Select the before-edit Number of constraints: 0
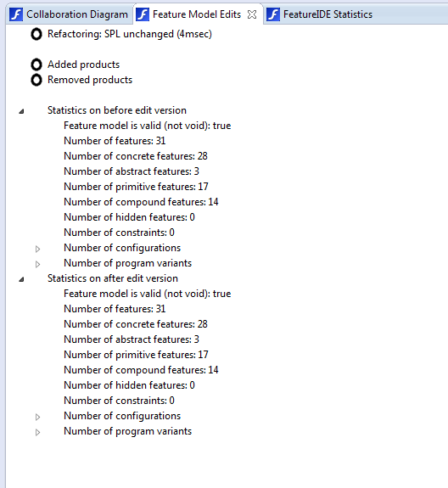Image resolution: width=448 pixels, height=488 pixels. click(x=119, y=233)
